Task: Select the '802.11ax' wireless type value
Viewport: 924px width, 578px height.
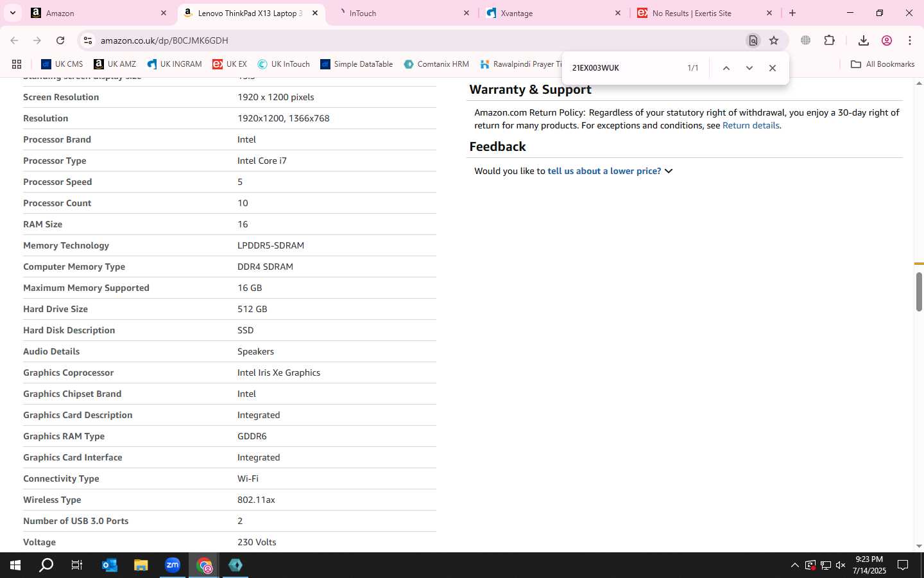Action: [x=256, y=500]
